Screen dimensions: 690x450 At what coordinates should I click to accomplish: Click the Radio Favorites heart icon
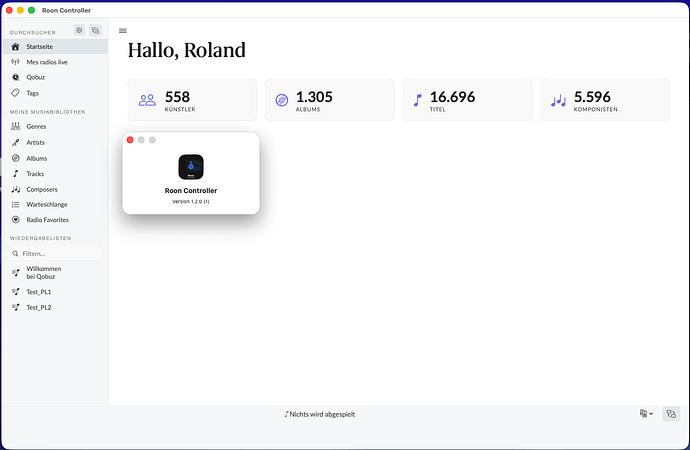[x=15, y=220]
